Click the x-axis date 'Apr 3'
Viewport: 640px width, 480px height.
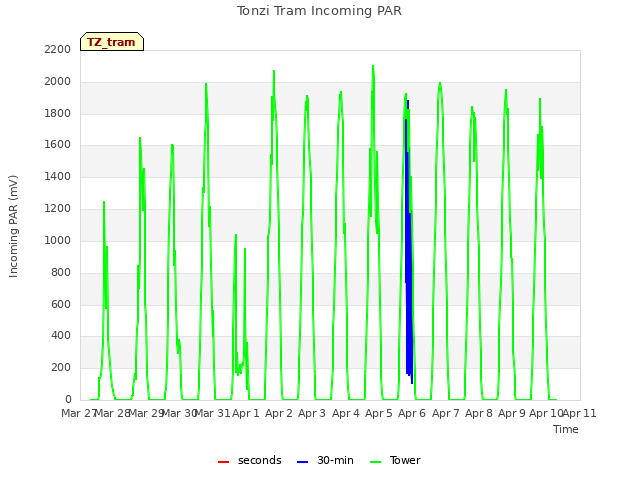(x=312, y=413)
